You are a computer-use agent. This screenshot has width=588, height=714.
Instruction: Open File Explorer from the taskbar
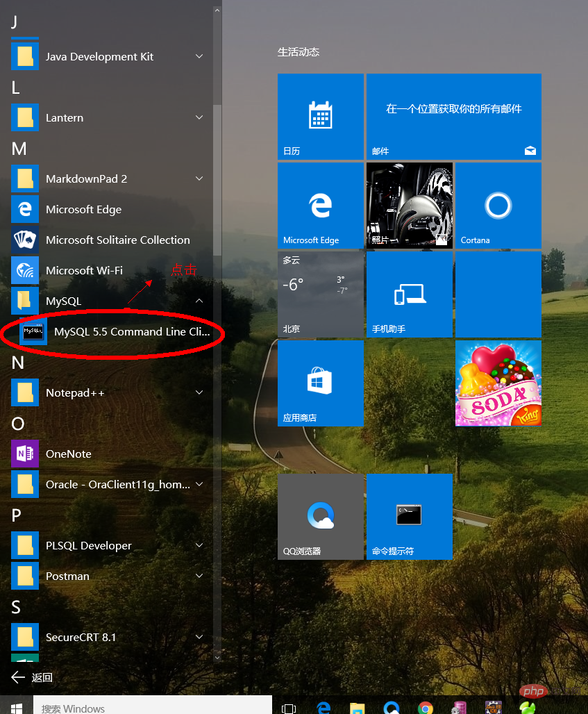(358, 708)
